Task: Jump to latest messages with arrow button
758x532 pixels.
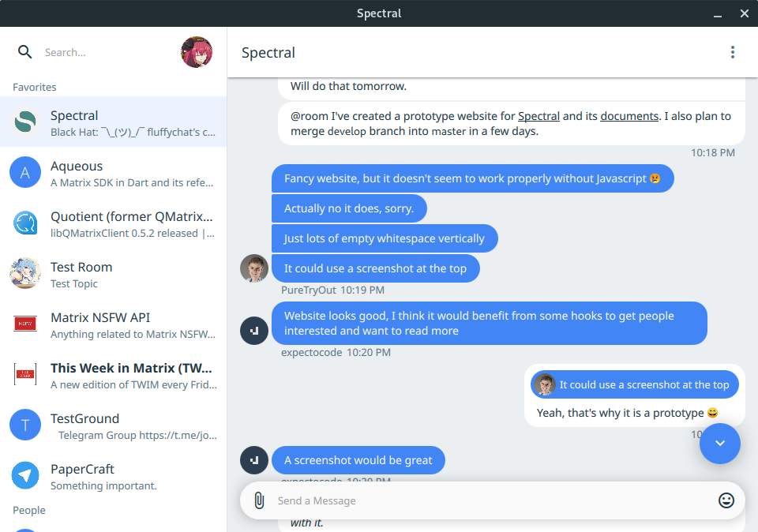Action: point(719,444)
